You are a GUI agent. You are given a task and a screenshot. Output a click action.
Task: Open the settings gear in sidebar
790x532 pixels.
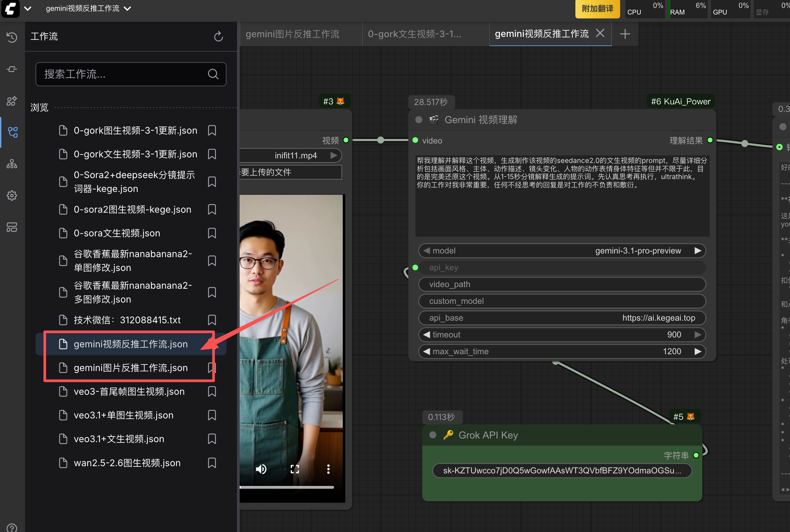coord(12,196)
